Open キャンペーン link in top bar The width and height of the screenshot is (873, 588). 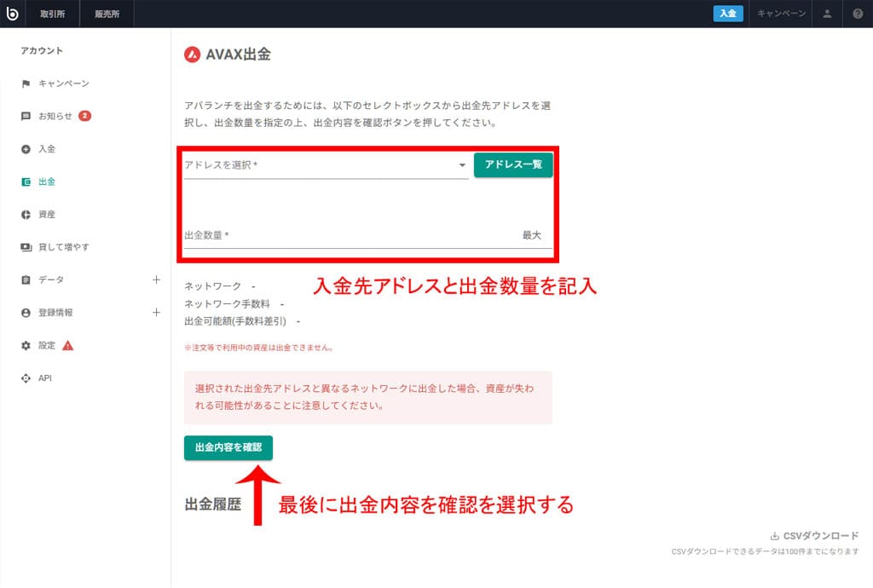tap(781, 14)
